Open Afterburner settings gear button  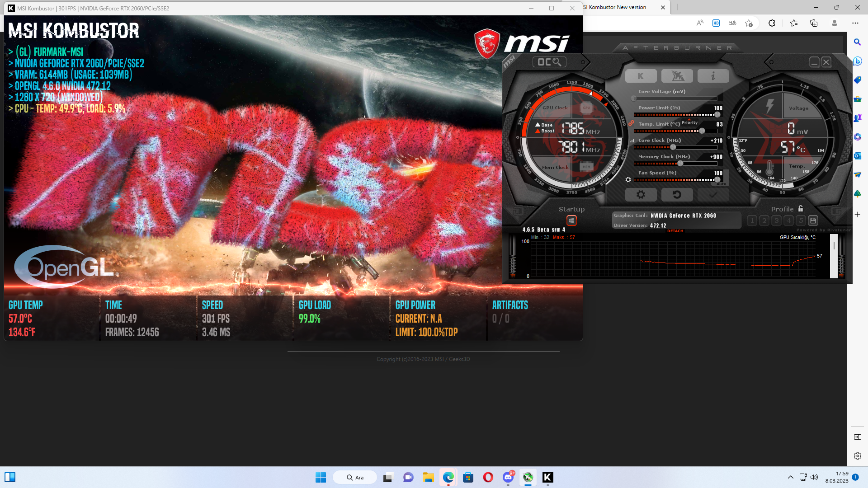pos(641,195)
